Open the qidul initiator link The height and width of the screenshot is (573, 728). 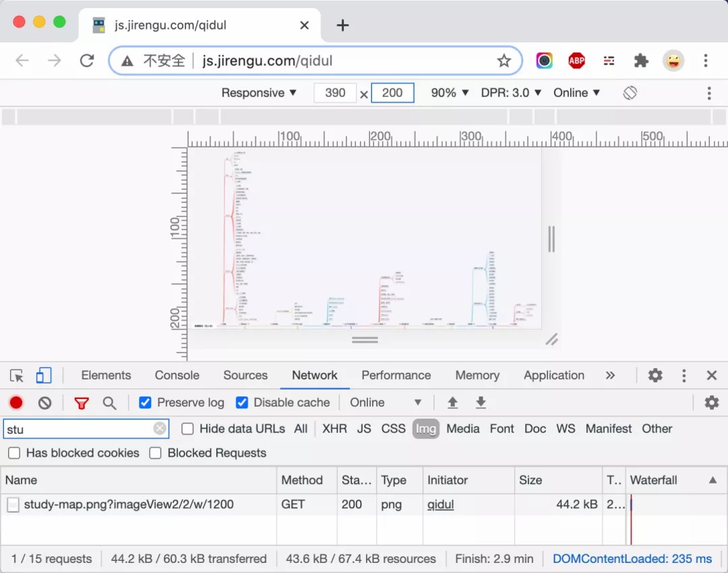440,504
